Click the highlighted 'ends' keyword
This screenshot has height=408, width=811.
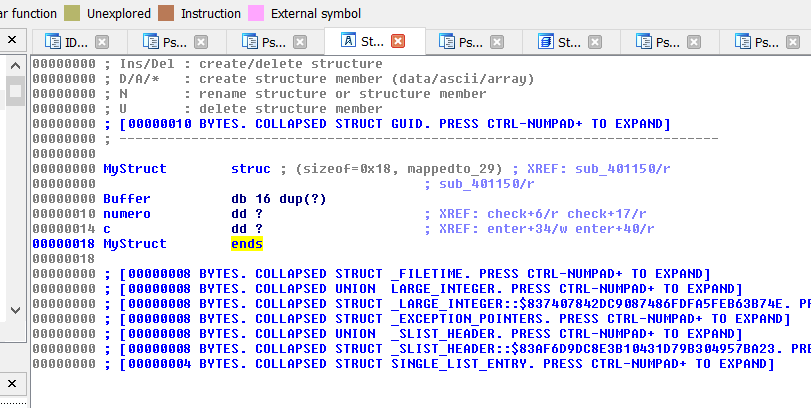pyautogui.click(x=247, y=244)
